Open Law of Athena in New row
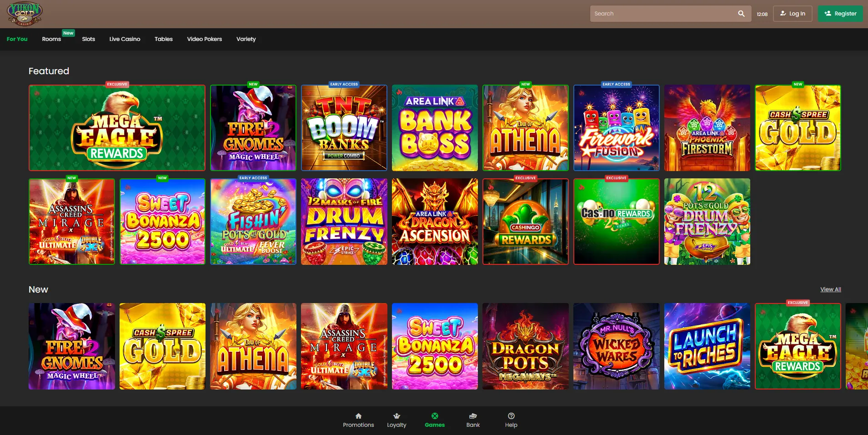The height and width of the screenshot is (435, 868). 253,346
